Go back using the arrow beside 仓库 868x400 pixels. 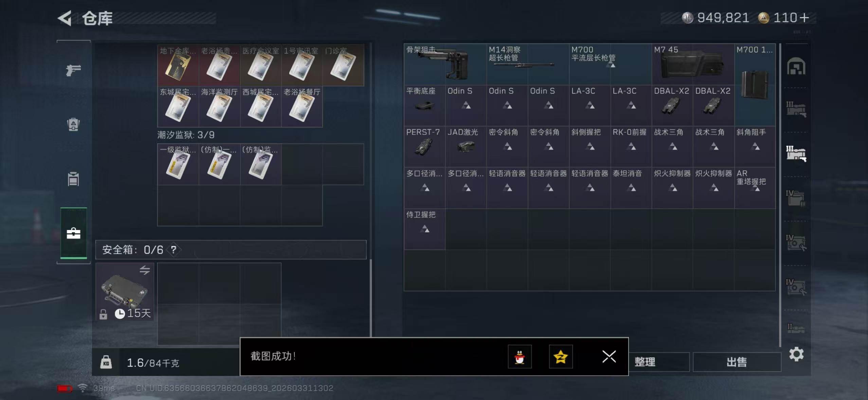[65, 18]
